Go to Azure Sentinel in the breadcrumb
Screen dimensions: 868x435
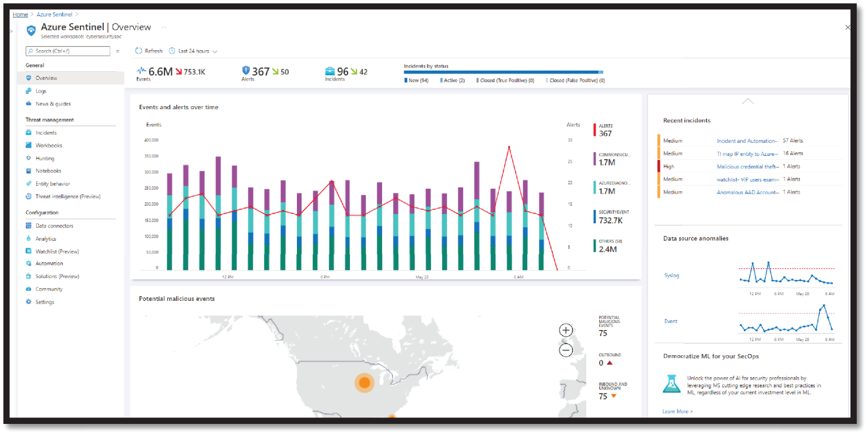(55, 14)
